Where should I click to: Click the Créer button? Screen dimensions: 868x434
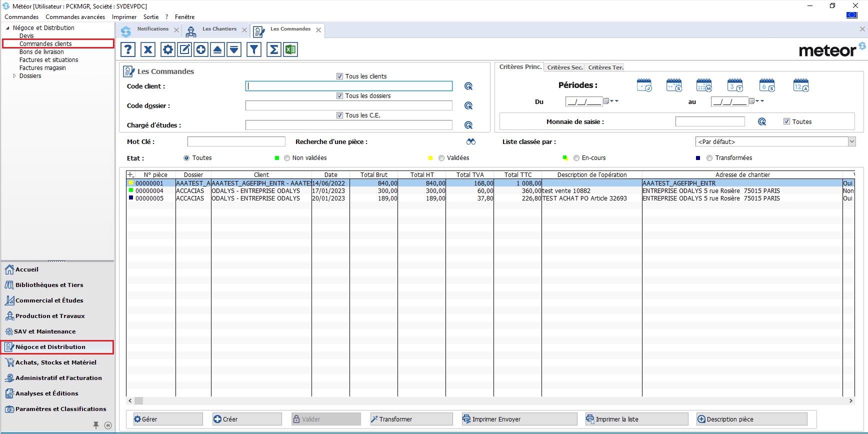(247, 419)
